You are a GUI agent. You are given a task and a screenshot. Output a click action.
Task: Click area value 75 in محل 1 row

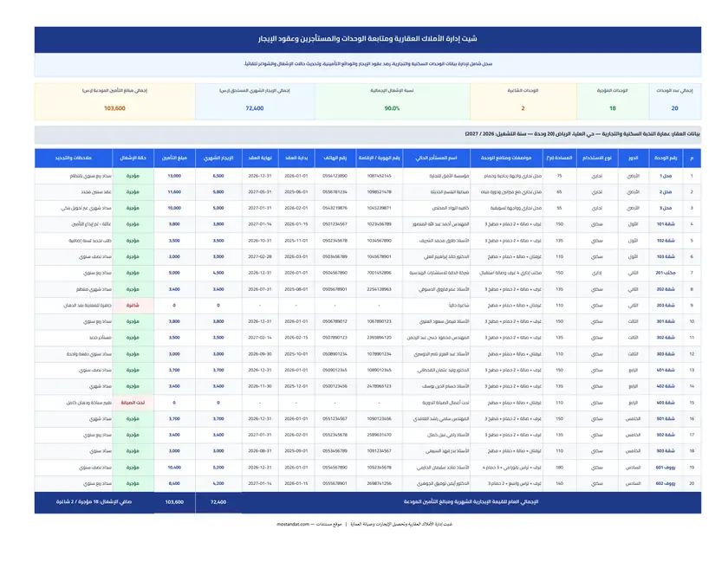coord(560,176)
